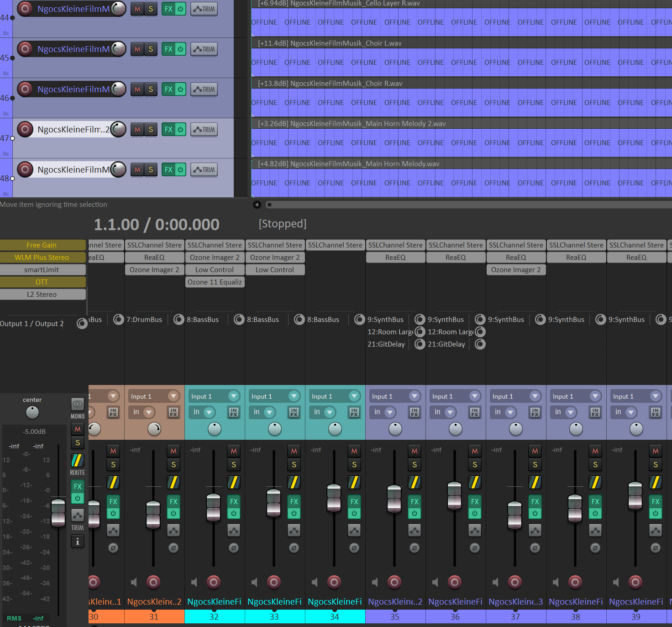Open the OTT master plugin
Viewport: 672px width, 627px height.
(x=42, y=282)
